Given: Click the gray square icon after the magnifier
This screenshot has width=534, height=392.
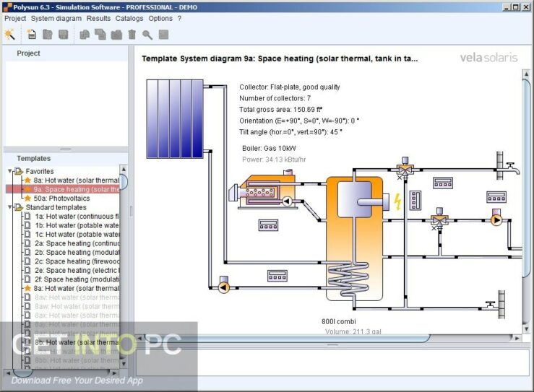Looking at the screenshot, I should [x=163, y=35].
